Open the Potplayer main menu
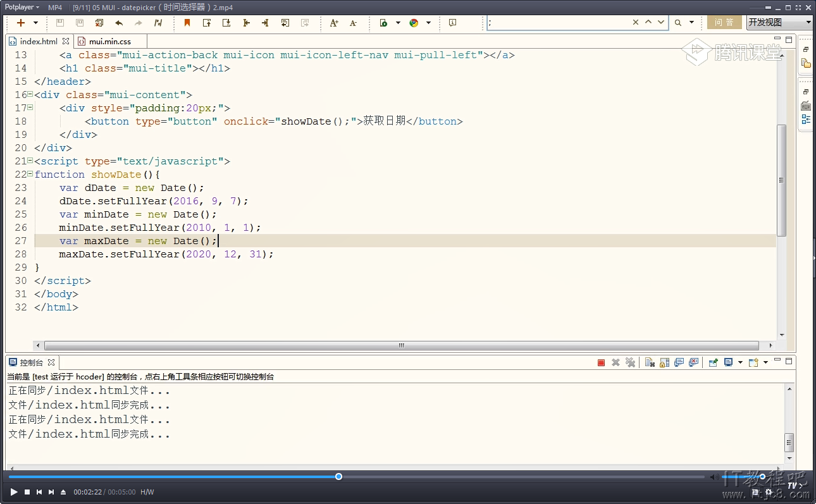The width and height of the screenshot is (816, 504). (x=22, y=7)
